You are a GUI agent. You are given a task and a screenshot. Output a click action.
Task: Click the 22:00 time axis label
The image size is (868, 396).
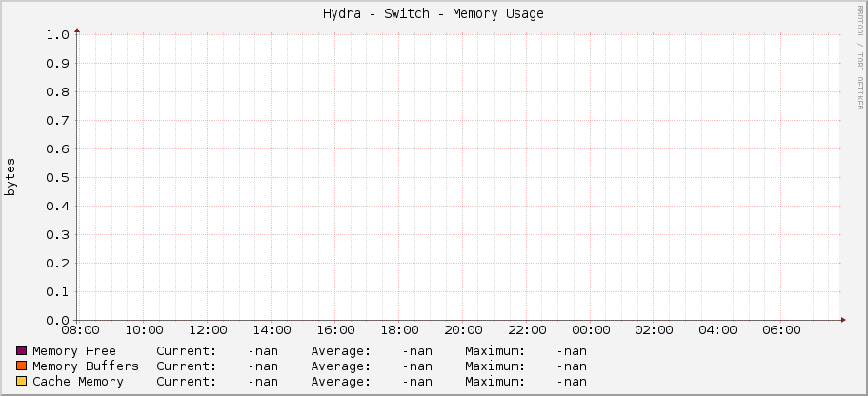[x=527, y=330]
